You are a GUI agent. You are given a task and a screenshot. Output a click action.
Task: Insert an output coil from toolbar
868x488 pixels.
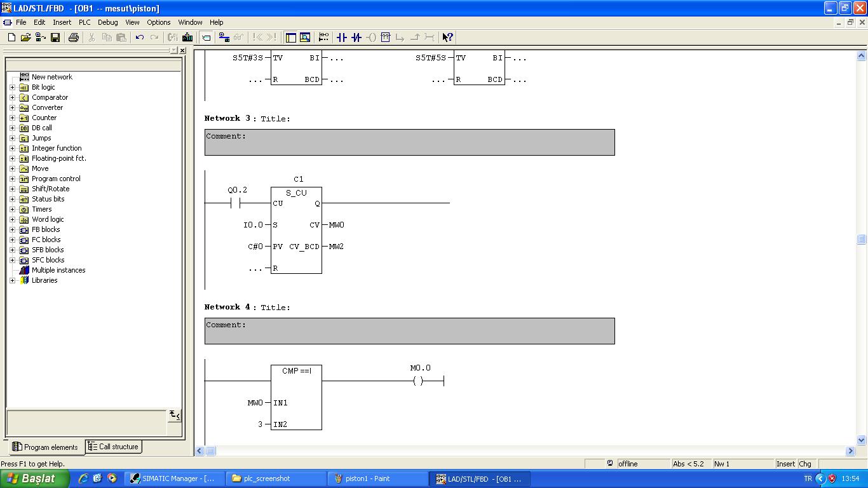coord(371,37)
